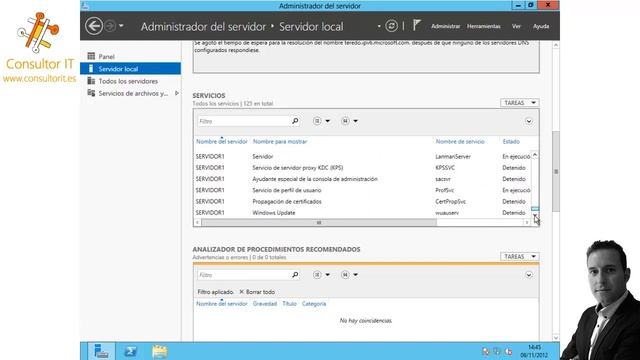Select Servicio de perfil de usuario row
This screenshot has width=640, height=360.
pyautogui.click(x=362, y=190)
